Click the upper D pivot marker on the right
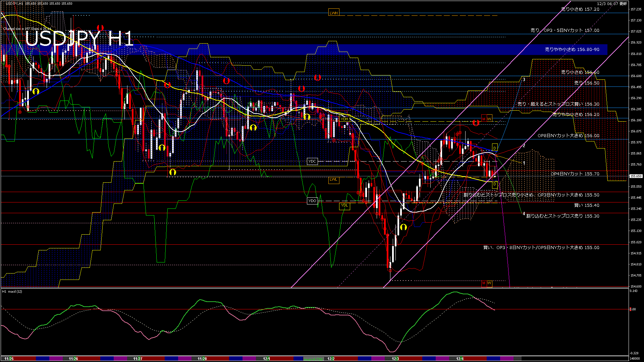The width and height of the screenshot is (644, 362). pyautogui.click(x=494, y=147)
